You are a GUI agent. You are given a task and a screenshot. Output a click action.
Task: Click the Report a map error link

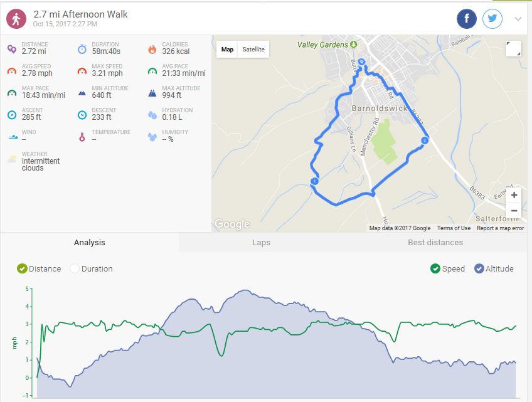pyautogui.click(x=500, y=228)
